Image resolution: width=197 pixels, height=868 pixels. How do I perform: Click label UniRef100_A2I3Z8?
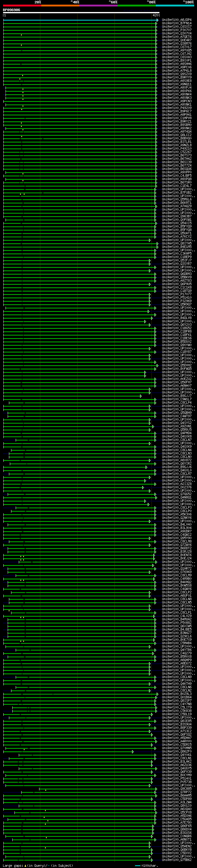tap(177, 484)
